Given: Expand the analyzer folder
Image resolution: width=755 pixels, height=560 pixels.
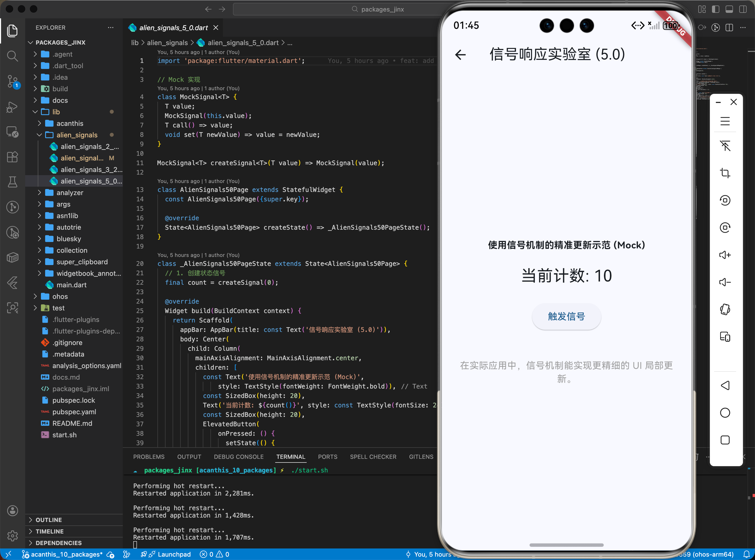Looking at the screenshot, I should coord(70,192).
